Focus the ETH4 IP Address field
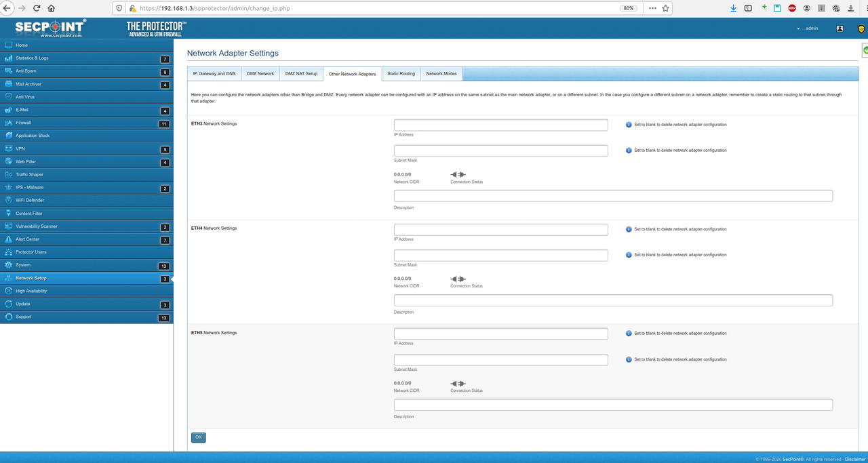The image size is (868, 463). pos(500,229)
